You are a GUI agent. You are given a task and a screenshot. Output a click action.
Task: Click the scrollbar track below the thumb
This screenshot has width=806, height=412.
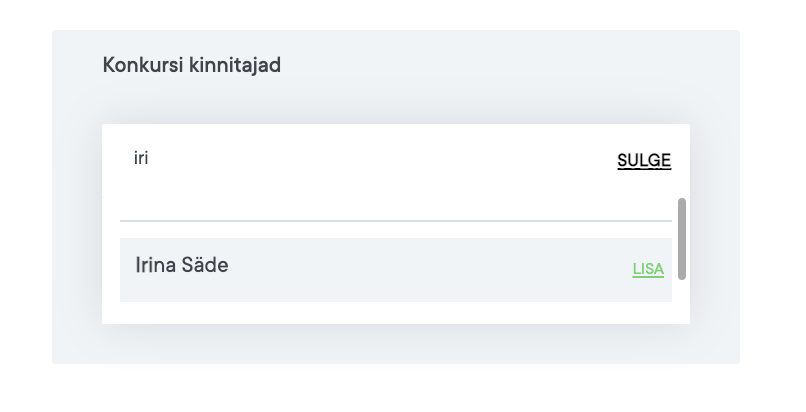[682, 300]
